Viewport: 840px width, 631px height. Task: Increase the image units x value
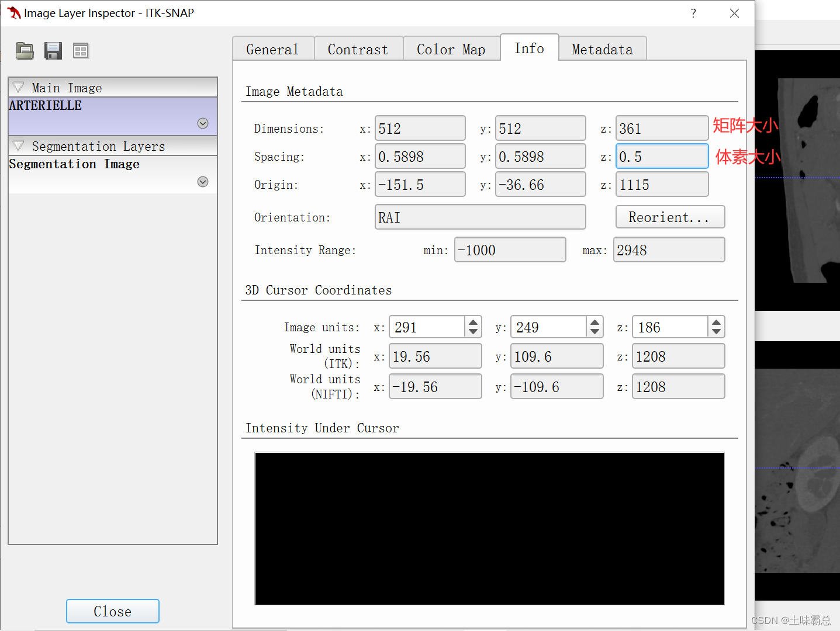coord(473,322)
